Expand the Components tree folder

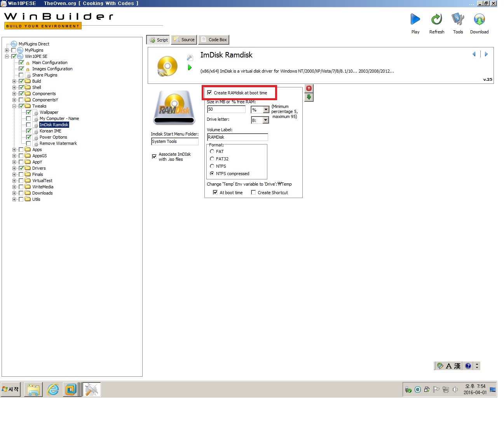(14, 94)
